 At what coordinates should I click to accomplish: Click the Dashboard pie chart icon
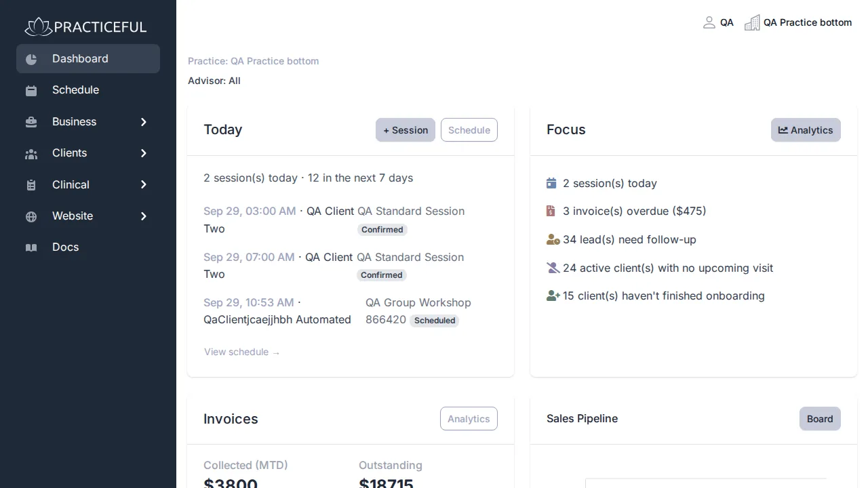pos(31,59)
